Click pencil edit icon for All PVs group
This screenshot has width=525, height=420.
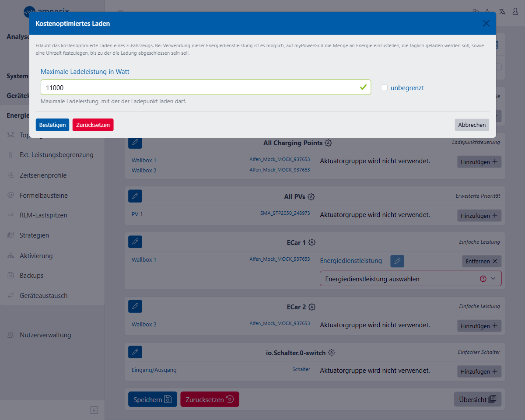tap(135, 196)
